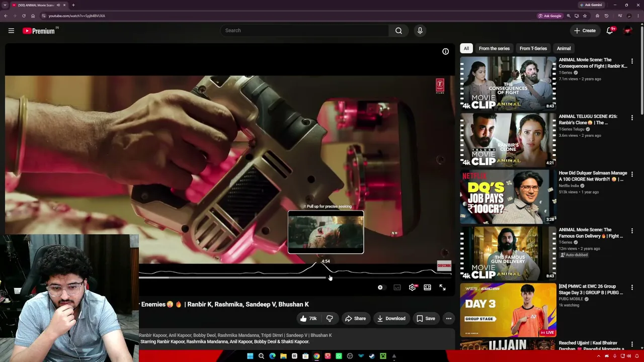
Task: Open PUBG MOBILE channel link
Action: 572,299
